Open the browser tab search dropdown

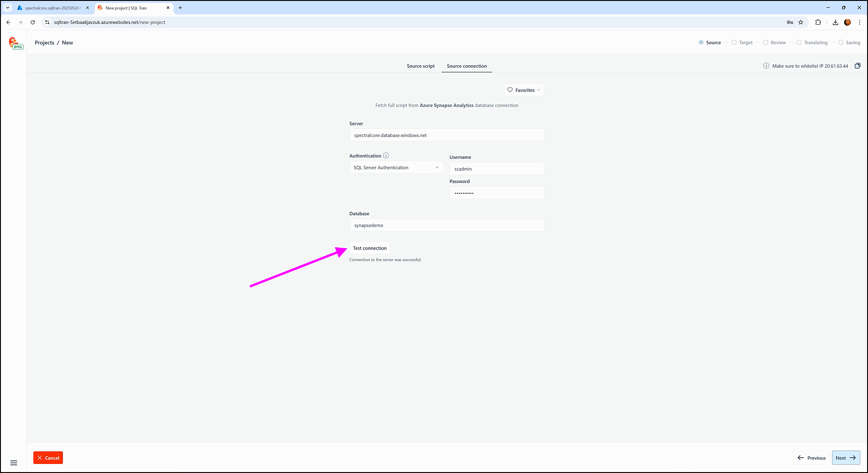click(x=8, y=8)
